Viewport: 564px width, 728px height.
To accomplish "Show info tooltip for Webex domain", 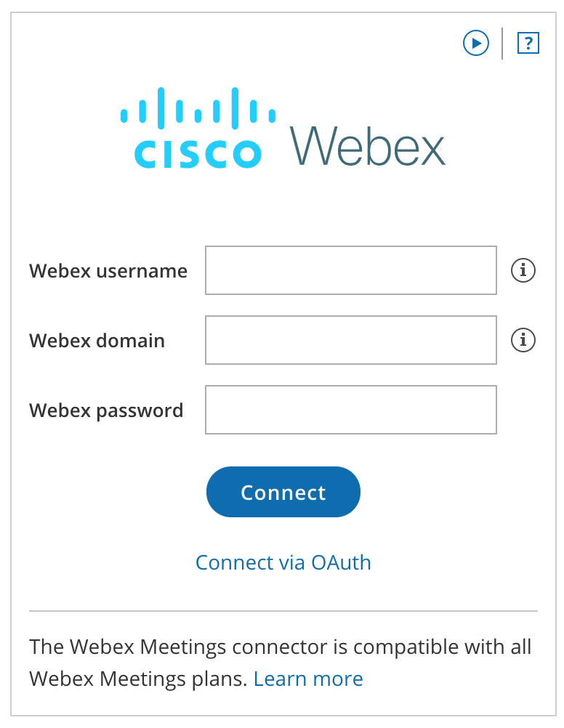I will pos(523,340).
